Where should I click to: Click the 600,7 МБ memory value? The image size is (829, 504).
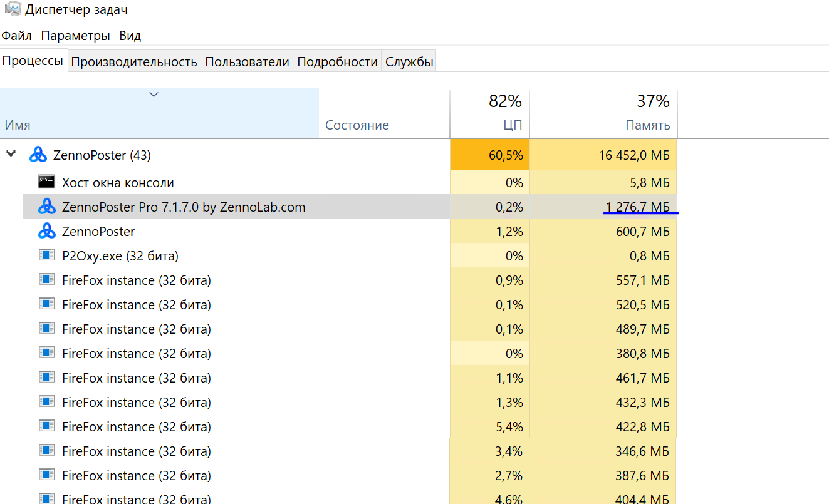pyautogui.click(x=643, y=232)
